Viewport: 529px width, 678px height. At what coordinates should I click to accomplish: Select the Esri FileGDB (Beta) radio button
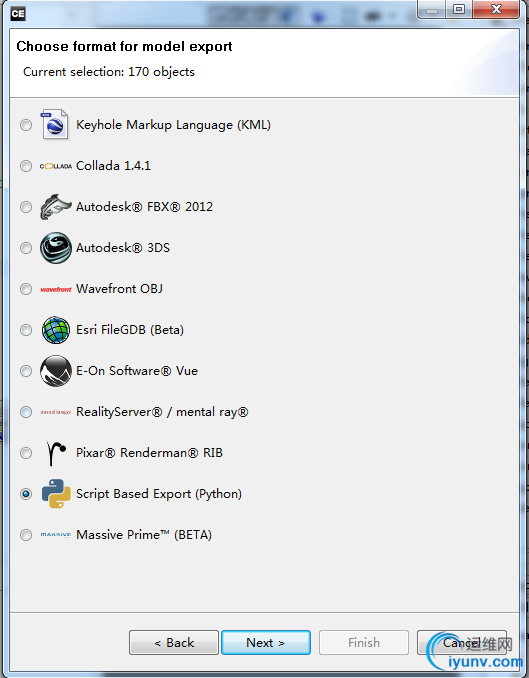click(x=26, y=330)
